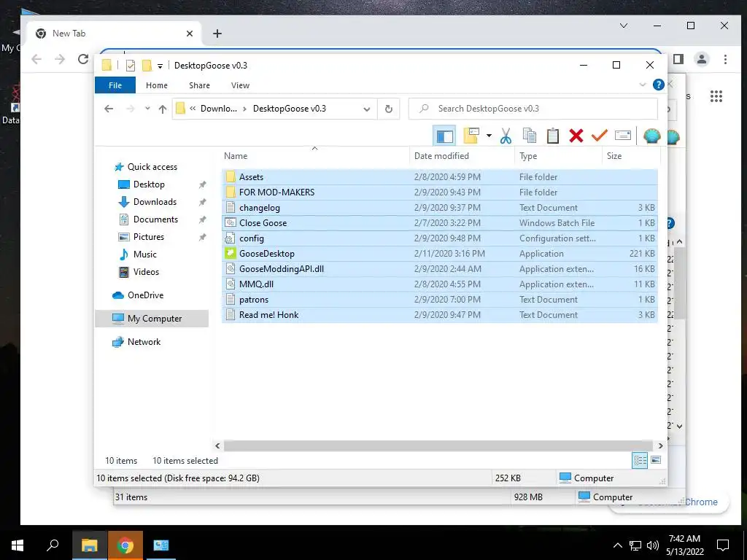Select the Read me! Honk file
This screenshot has height=560, width=747.
coord(439,315)
